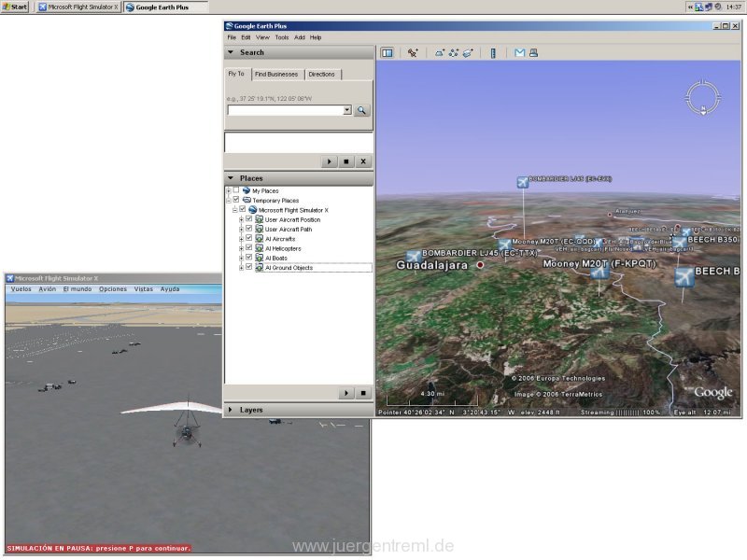Click the Fly To search input field
Screen dimensions: 747x560
point(286,110)
